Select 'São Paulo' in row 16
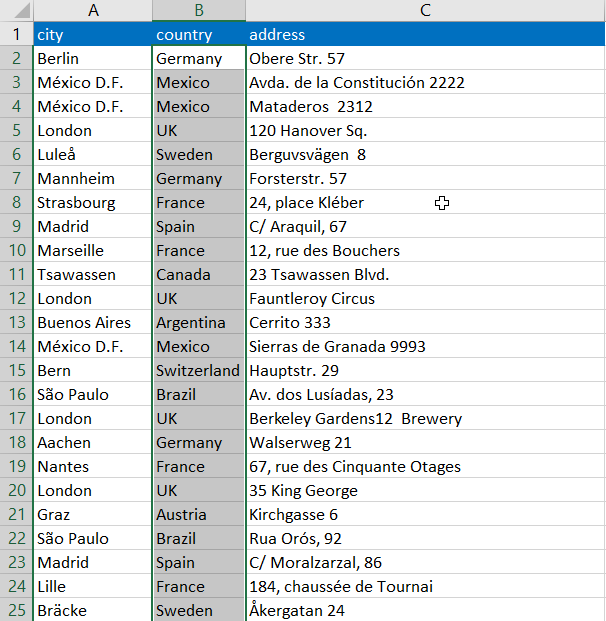606x621 pixels. (93, 394)
